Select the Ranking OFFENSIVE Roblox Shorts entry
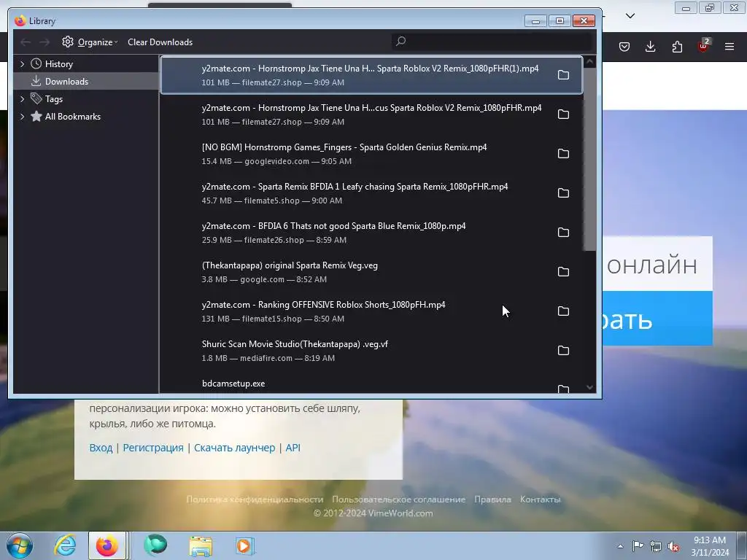Viewport: 747px width, 560px height. tap(371, 311)
